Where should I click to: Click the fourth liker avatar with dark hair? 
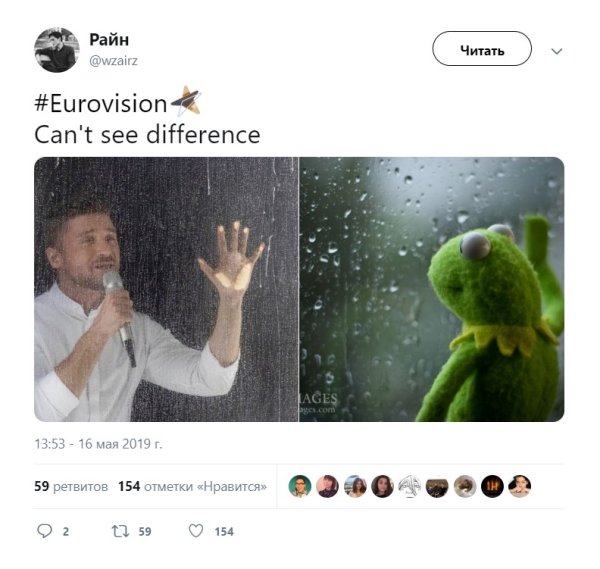click(x=382, y=486)
